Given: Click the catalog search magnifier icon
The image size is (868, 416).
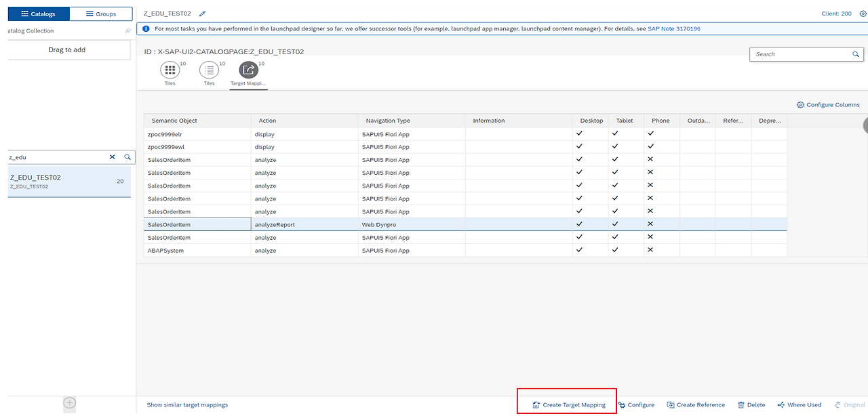Looking at the screenshot, I should pyautogui.click(x=127, y=157).
